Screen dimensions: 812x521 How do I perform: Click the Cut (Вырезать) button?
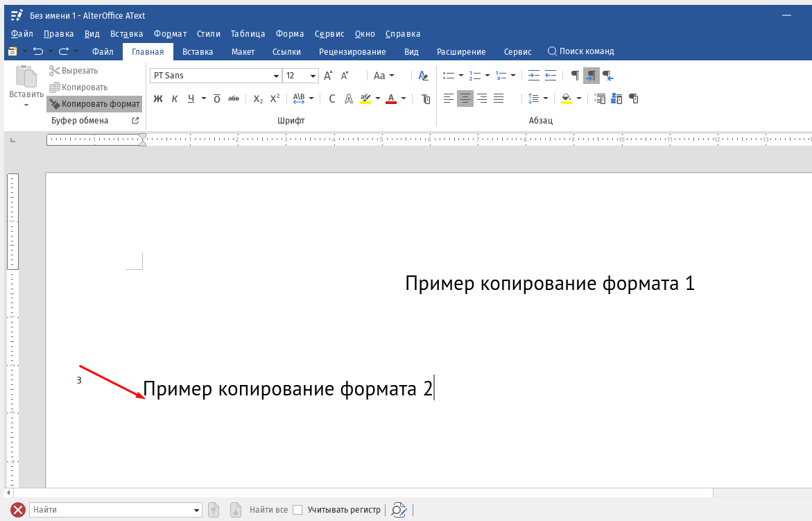(x=74, y=71)
